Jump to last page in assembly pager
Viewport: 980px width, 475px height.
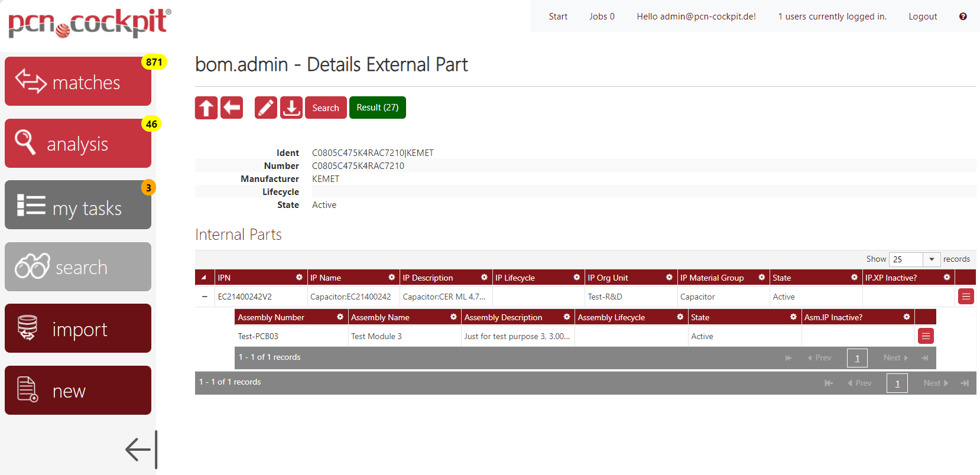(x=924, y=358)
